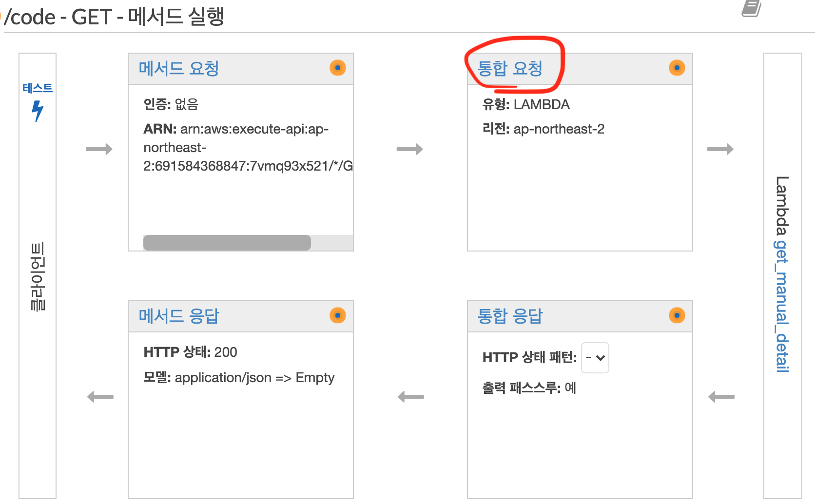This screenshot has height=504, width=815.
Task: Click the orange dot in 통합 요청 header
Action: [677, 68]
